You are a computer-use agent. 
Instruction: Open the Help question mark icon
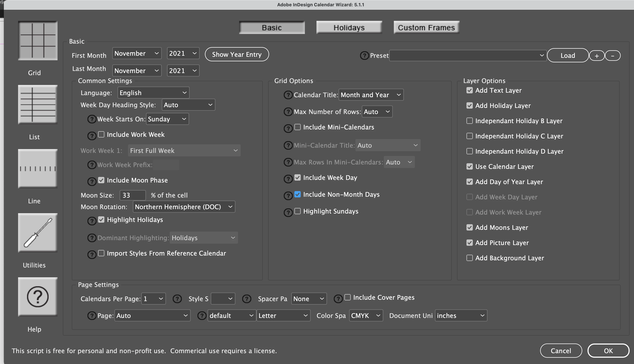[x=38, y=297]
